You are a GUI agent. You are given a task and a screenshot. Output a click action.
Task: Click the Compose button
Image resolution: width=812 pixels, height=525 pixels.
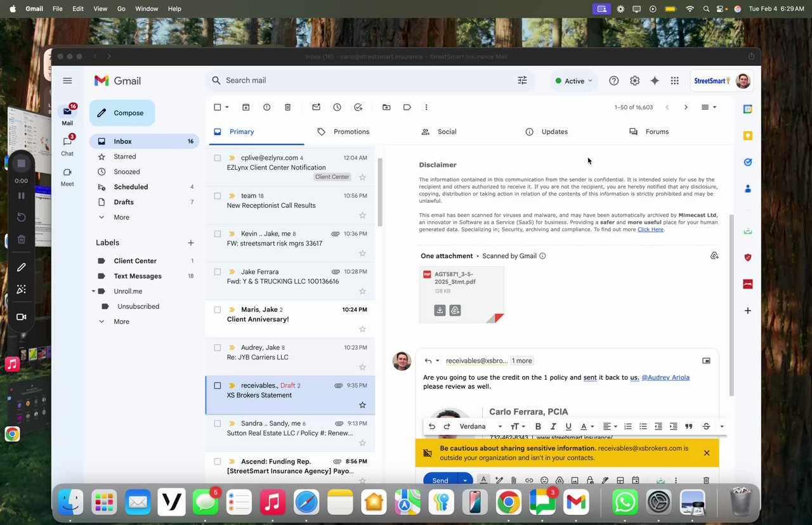tap(122, 113)
